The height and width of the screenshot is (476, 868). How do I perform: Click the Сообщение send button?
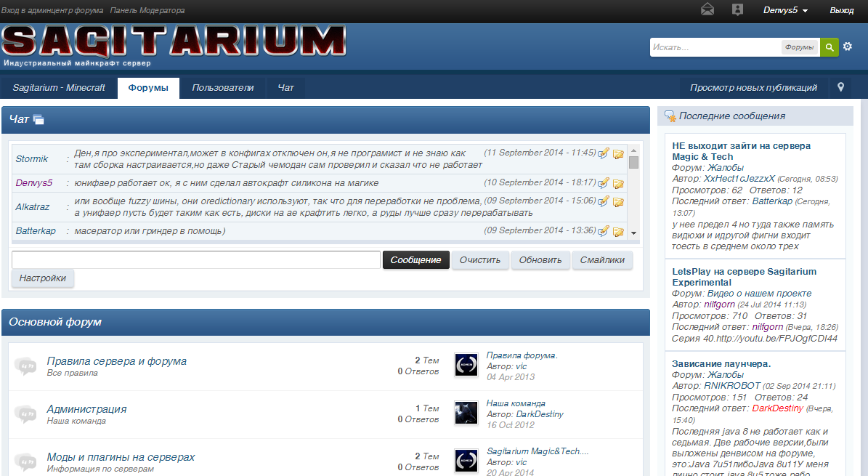click(x=415, y=260)
